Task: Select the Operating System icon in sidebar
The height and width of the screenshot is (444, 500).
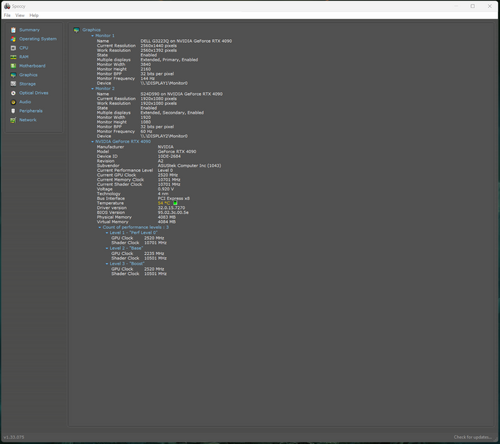Action: click(13, 39)
